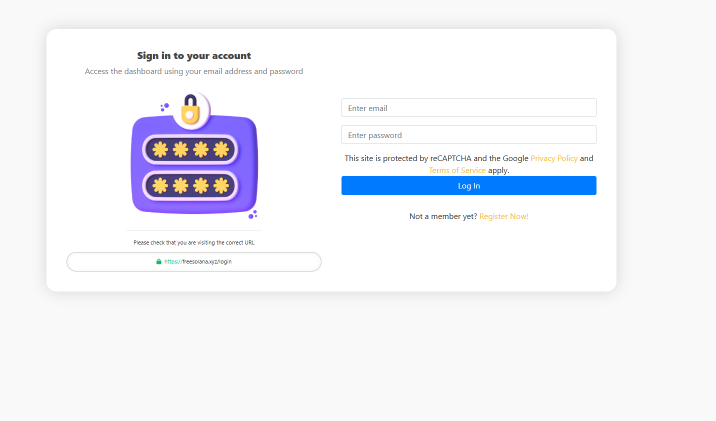
Task: Focus the Enter password field
Action: click(x=468, y=135)
